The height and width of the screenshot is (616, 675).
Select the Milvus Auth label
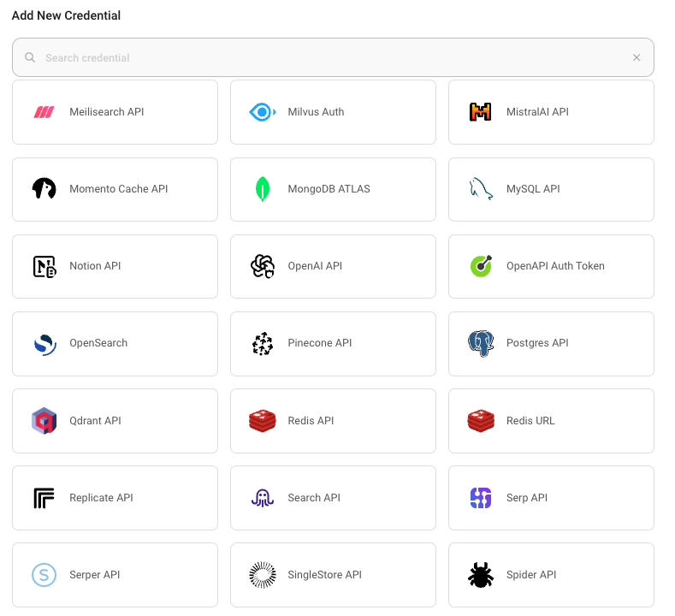pos(316,112)
